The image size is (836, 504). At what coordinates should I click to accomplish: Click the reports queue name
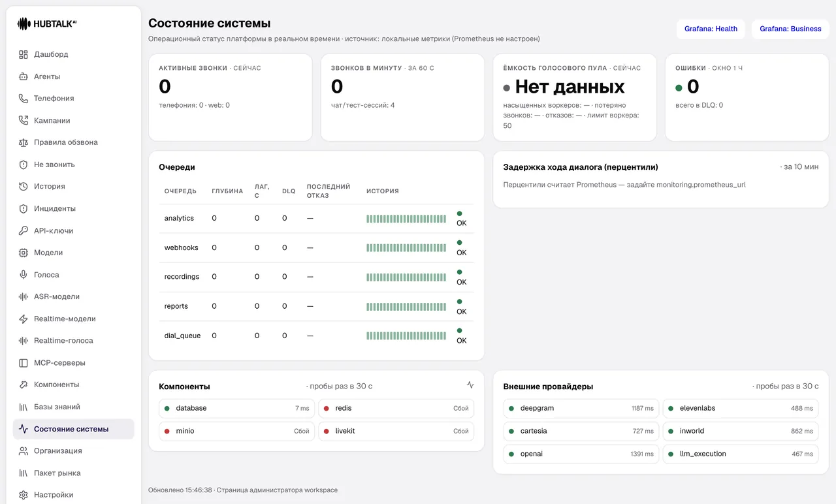[x=176, y=306]
